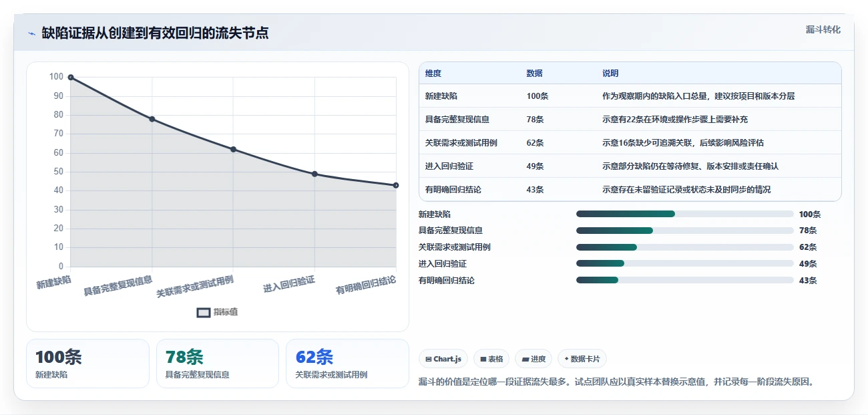Click the 62条 cell in the table
Image resolution: width=868 pixels, height=415 pixels.
pos(535,143)
